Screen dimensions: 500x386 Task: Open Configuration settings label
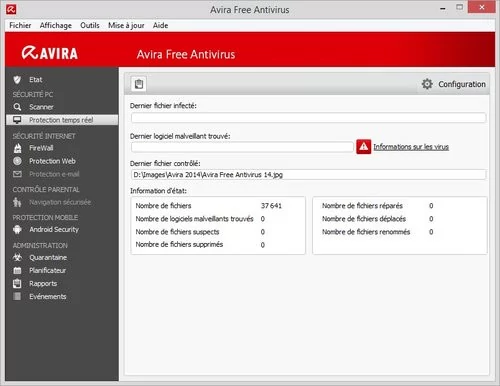(x=462, y=84)
